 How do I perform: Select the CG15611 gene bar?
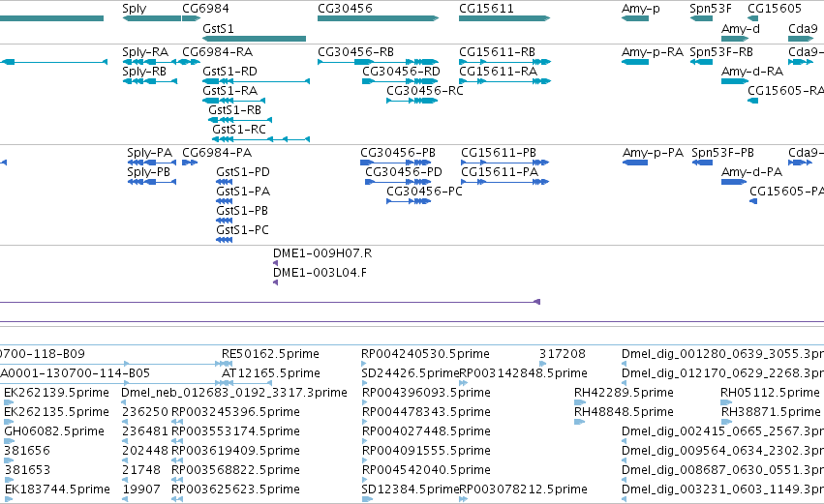(x=504, y=18)
